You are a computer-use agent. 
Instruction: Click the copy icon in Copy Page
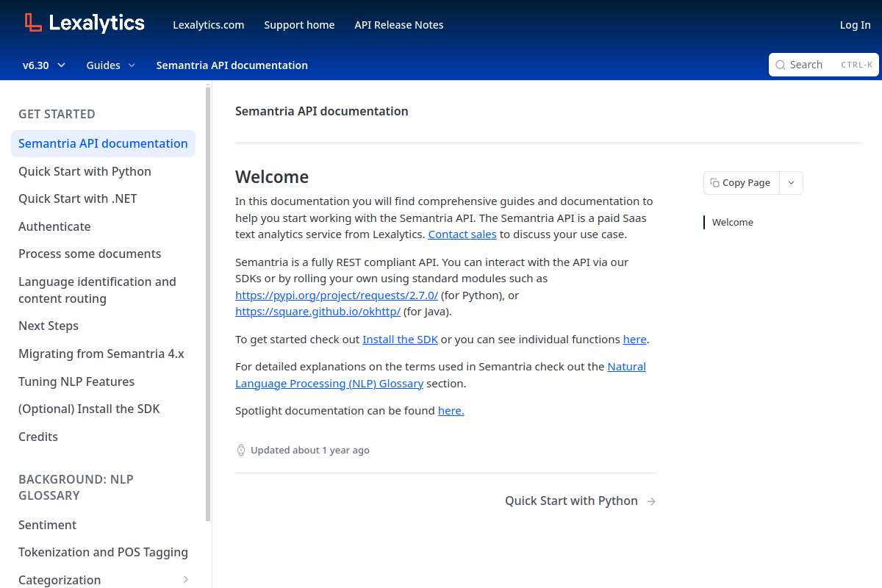[x=714, y=183]
